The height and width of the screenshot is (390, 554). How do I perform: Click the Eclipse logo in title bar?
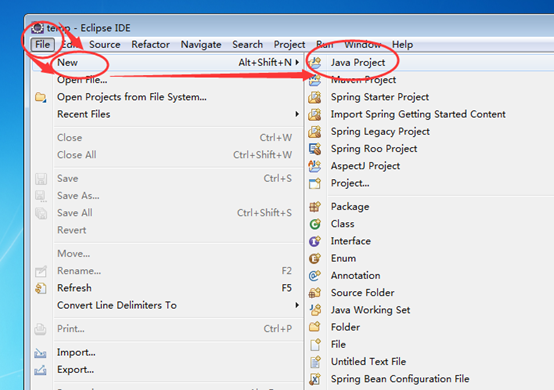tap(37, 28)
